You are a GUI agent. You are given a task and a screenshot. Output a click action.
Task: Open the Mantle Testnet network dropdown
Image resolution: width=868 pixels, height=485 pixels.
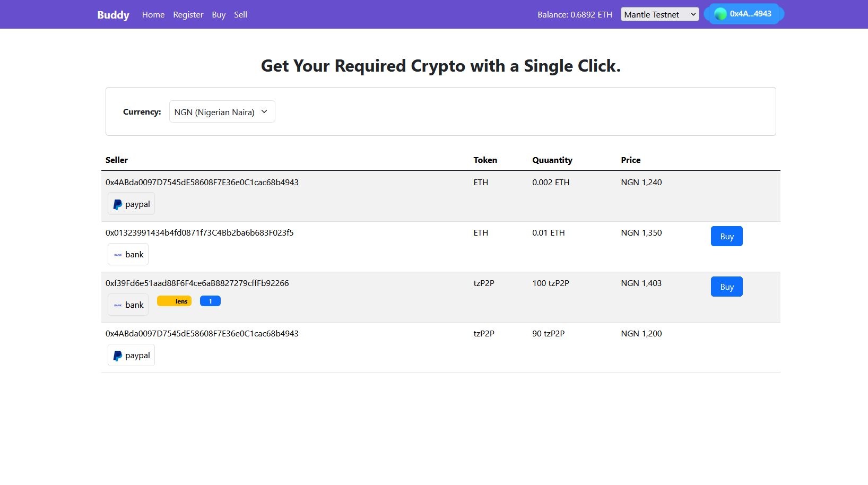(659, 14)
